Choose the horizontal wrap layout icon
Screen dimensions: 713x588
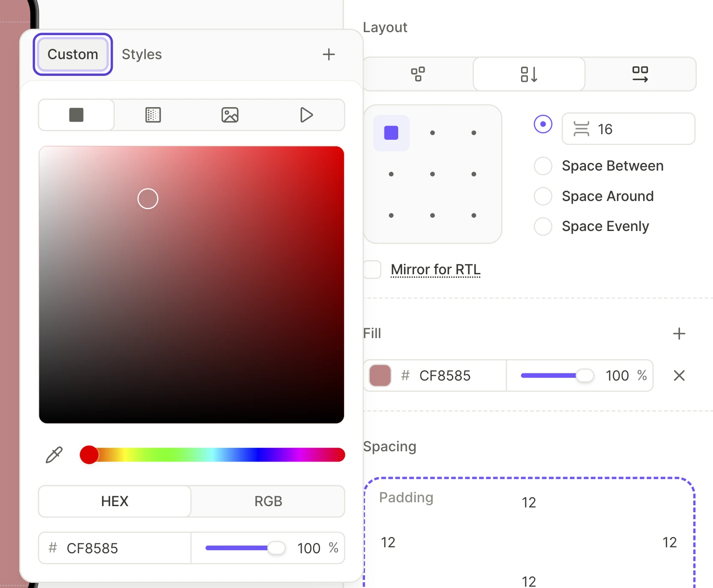click(640, 74)
